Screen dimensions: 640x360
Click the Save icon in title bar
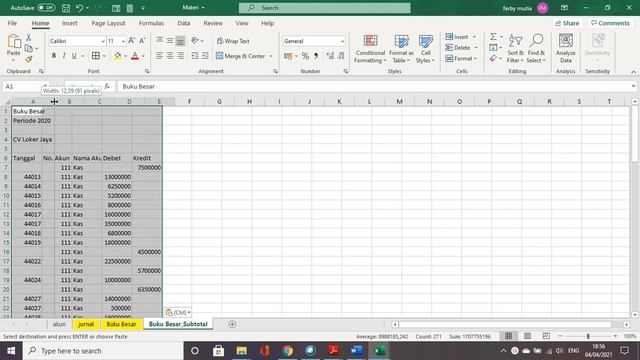coord(66,8)
